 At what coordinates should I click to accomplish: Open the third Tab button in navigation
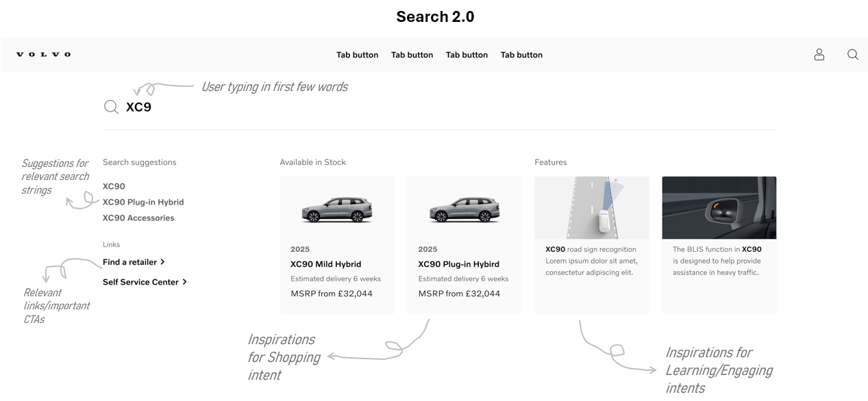pos(467,55)
